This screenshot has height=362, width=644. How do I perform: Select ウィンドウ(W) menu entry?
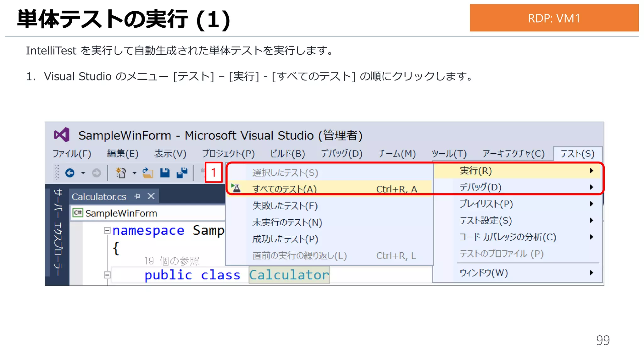tap(518, 273)
